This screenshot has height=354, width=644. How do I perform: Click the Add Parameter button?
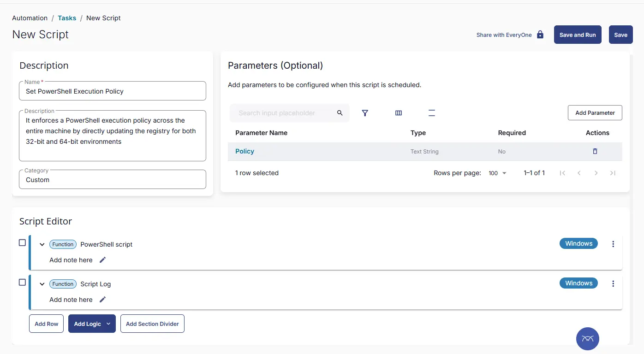[x=595, y=113]
